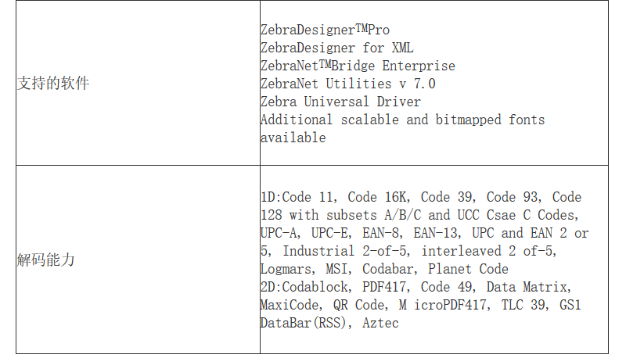Click Planet Code text
The height and width of the screenshot is (358, 644).
tap(468, 269)
